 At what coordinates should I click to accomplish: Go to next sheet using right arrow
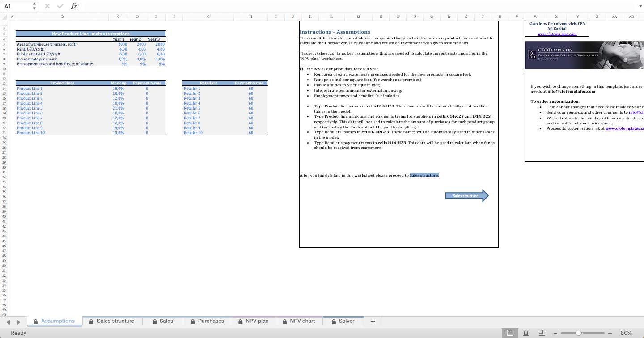tap(18, 321)
